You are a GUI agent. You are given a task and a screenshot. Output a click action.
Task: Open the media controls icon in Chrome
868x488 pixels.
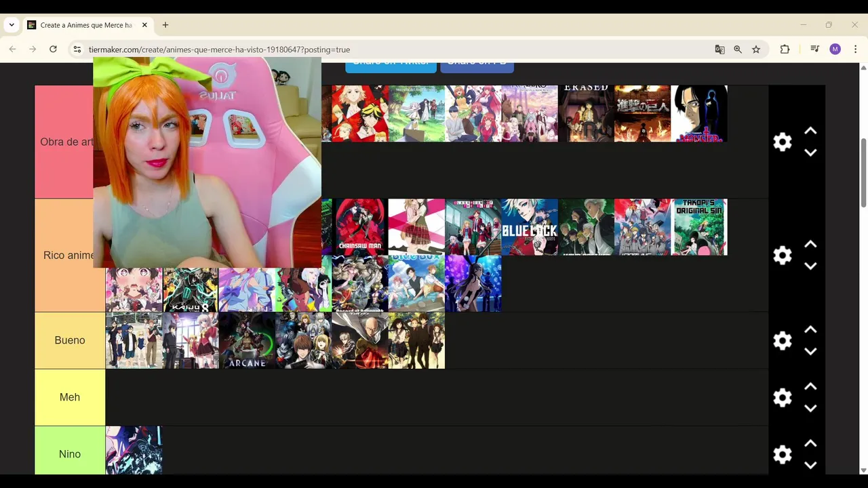click(814, 49)
